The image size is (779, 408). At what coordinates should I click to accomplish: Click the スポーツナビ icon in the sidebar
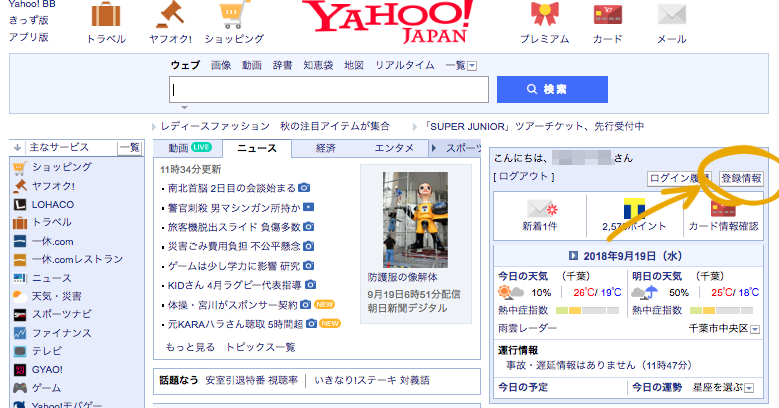[x=19, y=315]
